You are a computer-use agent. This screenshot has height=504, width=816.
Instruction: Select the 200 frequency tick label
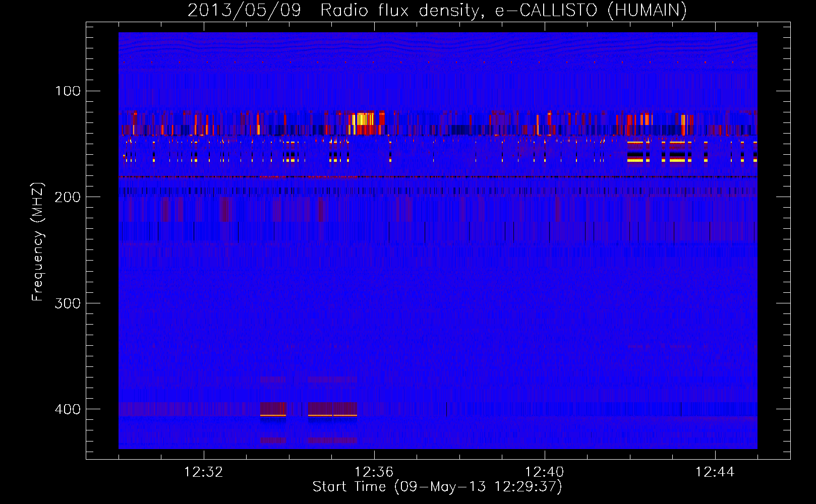pos(68,197)
